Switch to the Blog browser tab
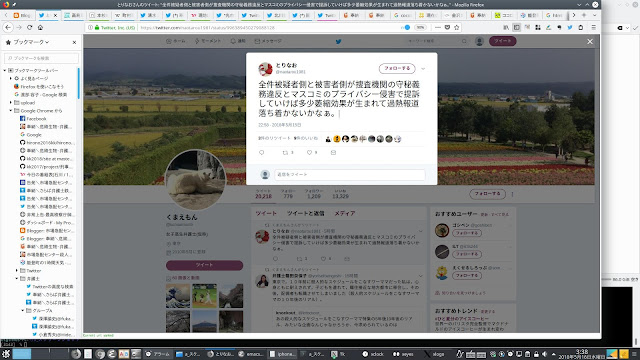This screenshot has width=640, height=360. tap(22, 15)
